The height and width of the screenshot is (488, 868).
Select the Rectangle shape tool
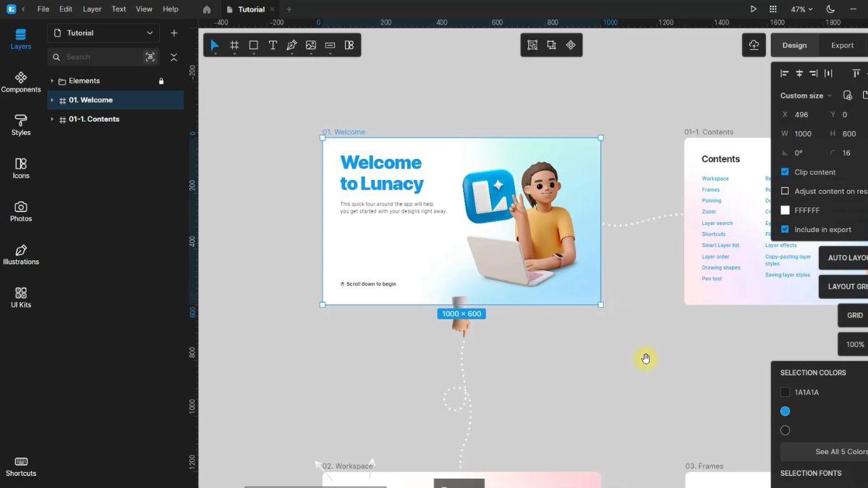tap(254, 45)
